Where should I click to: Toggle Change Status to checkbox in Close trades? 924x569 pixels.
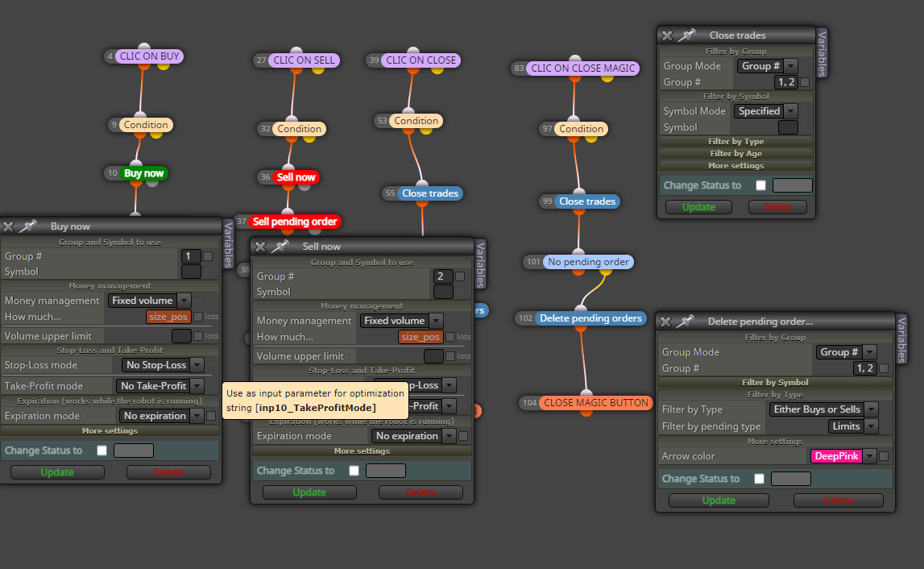coord(760,185)
